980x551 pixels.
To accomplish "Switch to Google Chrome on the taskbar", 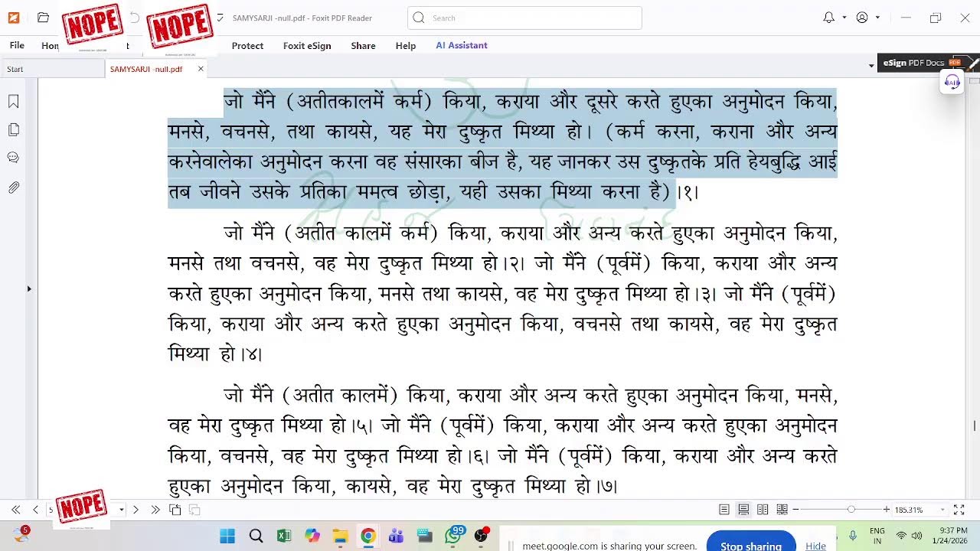I will (368, 536).
